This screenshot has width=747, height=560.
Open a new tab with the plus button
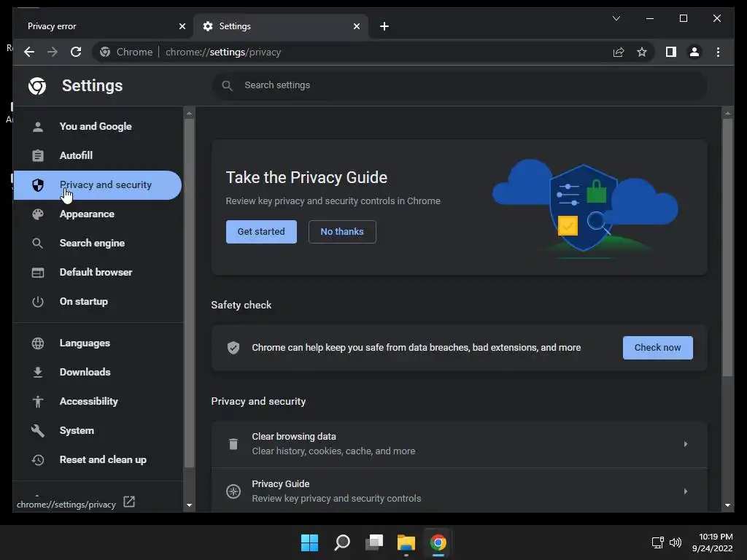tap(384, 26)
